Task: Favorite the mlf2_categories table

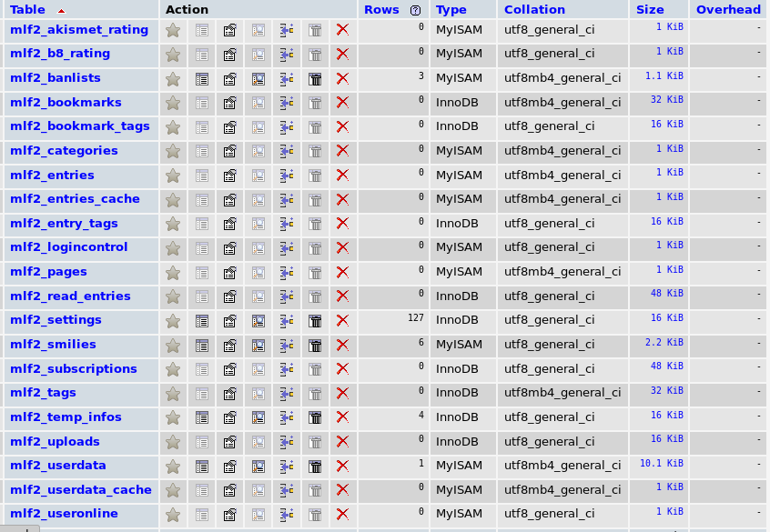Action: pos(173,151)
